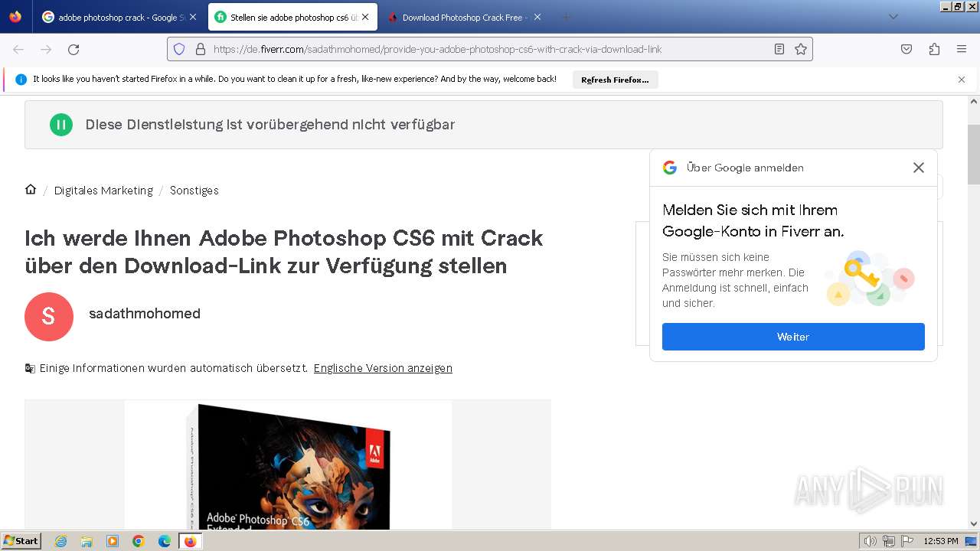Show site security padlock info

[x=201, y=49]
